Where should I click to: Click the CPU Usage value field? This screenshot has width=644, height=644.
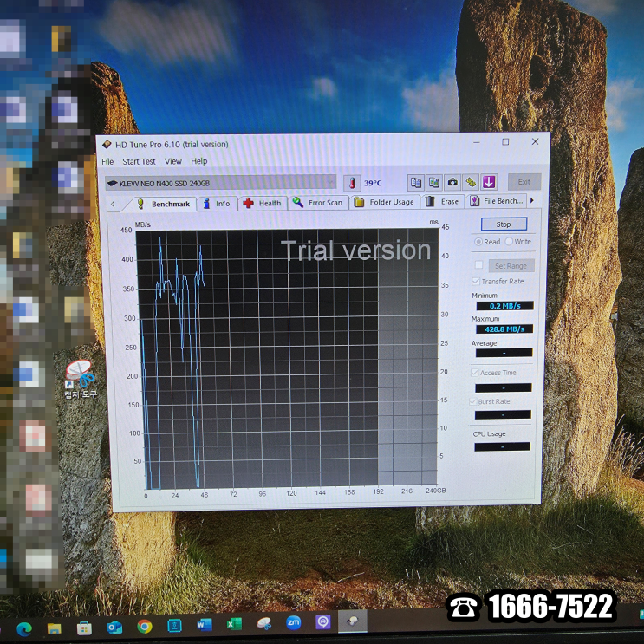tap(503, 446)
